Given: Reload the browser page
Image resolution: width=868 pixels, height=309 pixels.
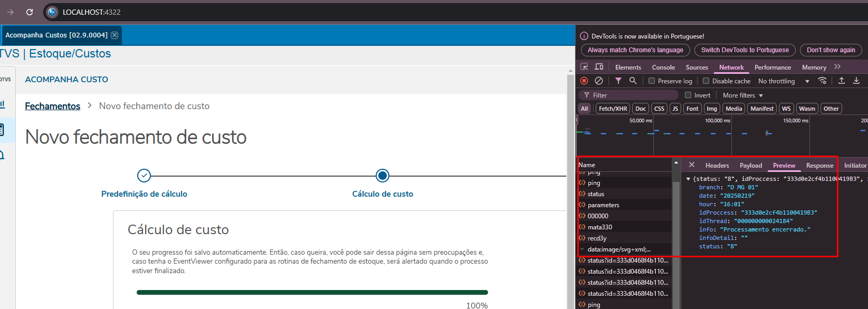Looking at the screenshot, I should click(30, 12).
